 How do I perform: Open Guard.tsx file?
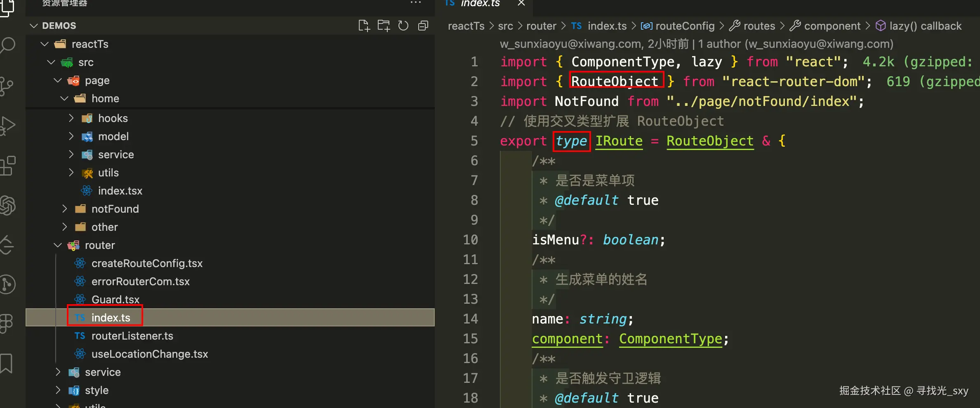pos(115,300)
